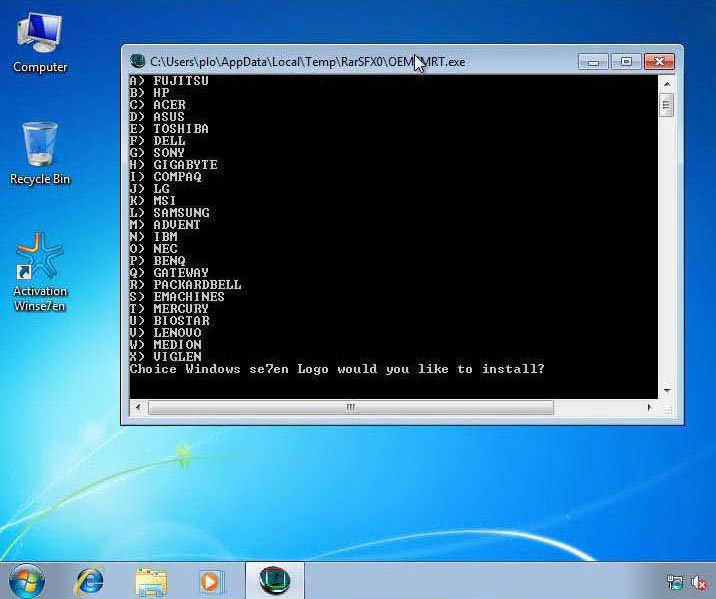Click the 'A) FUJITSU' line
Image resolution: width=716 pixels, height=599 pixels.
click(x=169, y=81)
